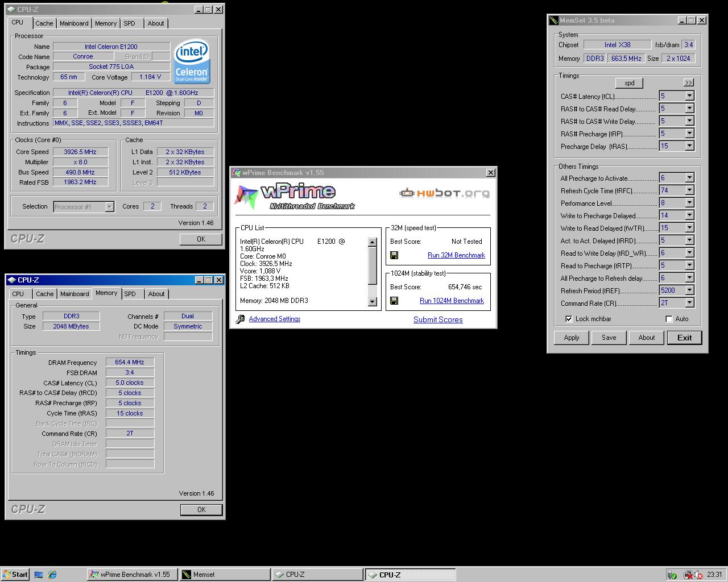Click OK in the top CPU-Z window
The height and width of the screenshot is (582, 728).
201,239
